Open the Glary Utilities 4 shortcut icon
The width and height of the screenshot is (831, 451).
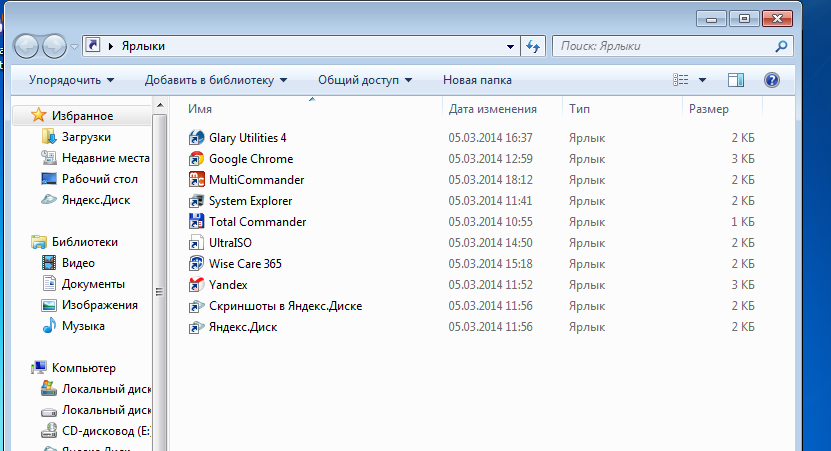[196, 138]
